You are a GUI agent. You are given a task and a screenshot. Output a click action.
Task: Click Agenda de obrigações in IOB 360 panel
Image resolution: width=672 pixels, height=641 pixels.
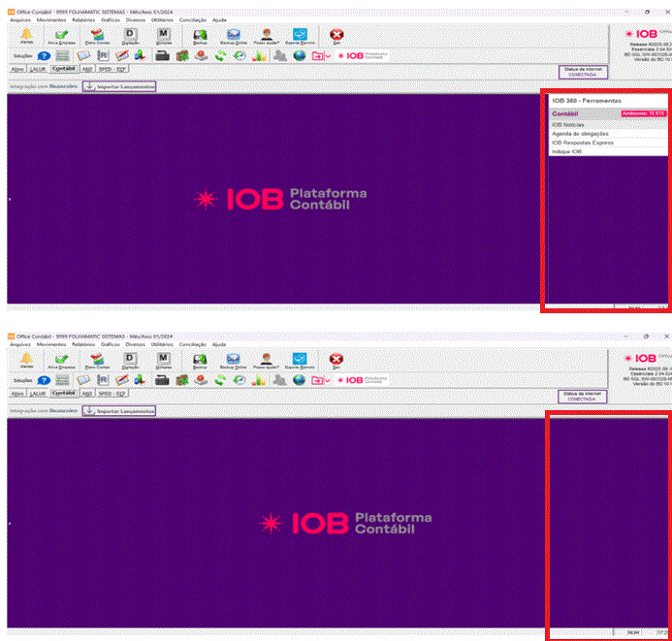pos(580,133)
